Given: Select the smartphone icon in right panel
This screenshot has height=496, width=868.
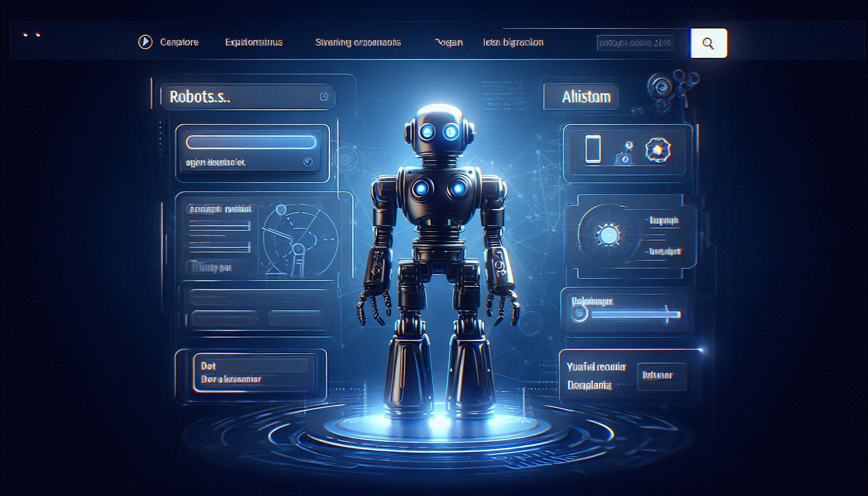Looking at the screenshot, I should [593, 149].
